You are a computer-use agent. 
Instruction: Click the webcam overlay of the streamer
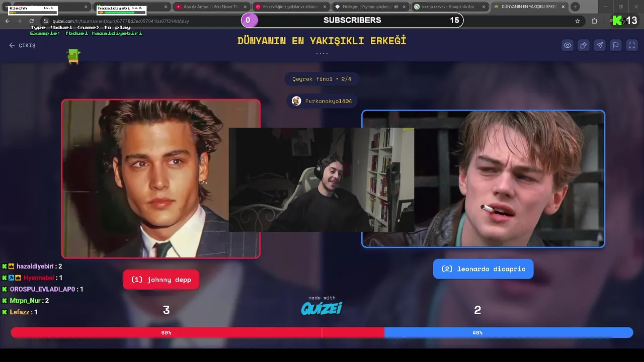click(321, 179)
